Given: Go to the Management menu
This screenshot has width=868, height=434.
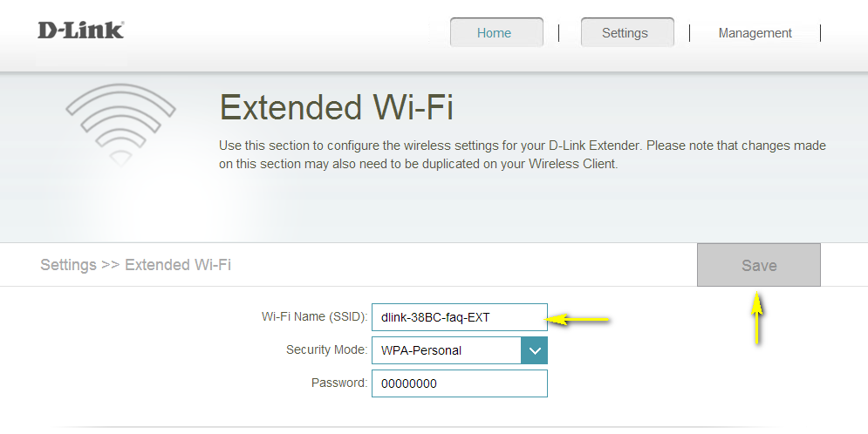Looking at the screenshot, I should pos(755,33).
